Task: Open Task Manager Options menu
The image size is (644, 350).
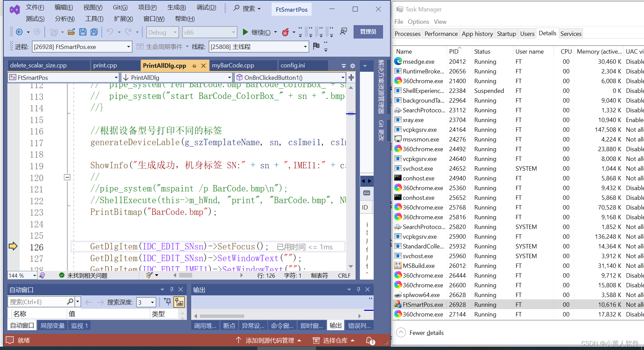Action: click(418, 21)
